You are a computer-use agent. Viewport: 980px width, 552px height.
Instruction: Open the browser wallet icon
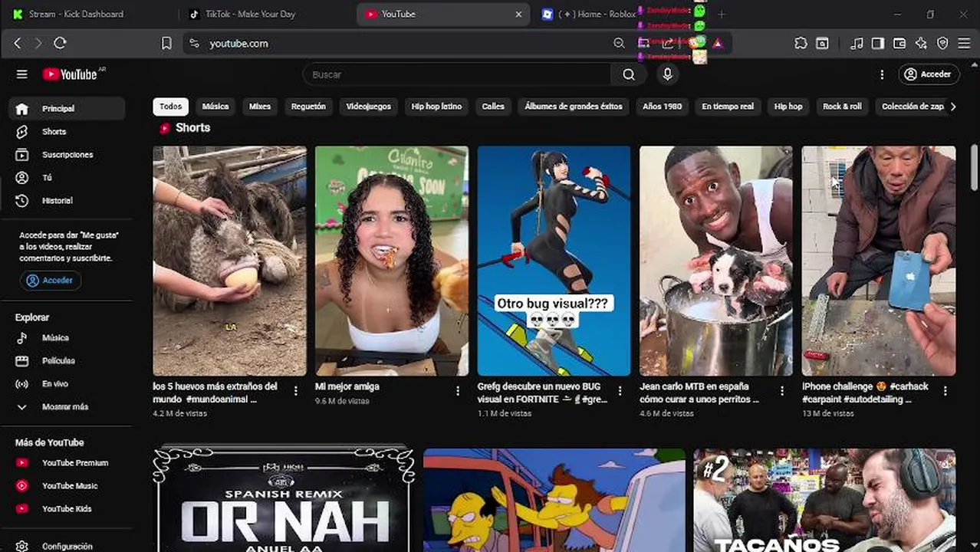point(899,44)
